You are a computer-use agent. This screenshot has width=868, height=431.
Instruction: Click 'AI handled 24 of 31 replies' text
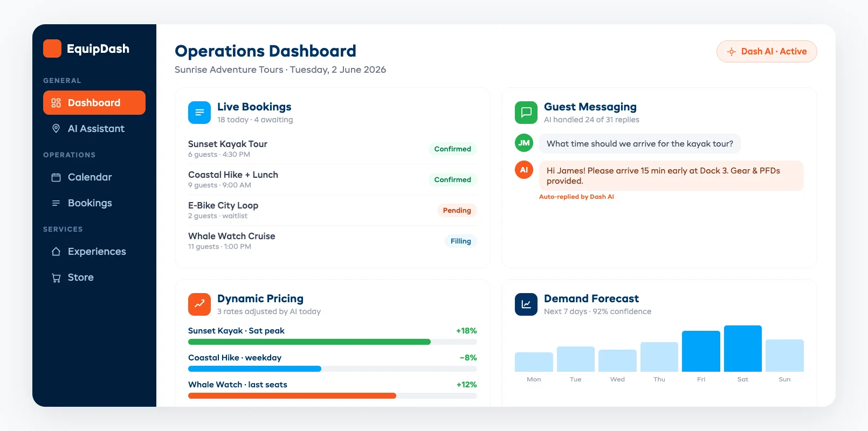pos(591,120)
